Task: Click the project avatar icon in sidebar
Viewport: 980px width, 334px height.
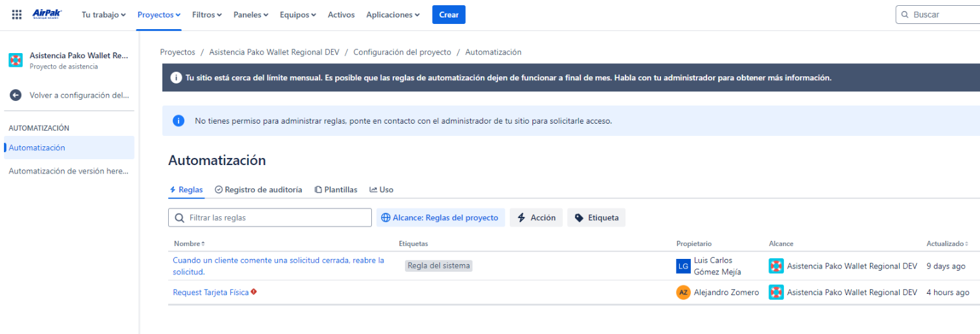Action: [x=16, y=60]
